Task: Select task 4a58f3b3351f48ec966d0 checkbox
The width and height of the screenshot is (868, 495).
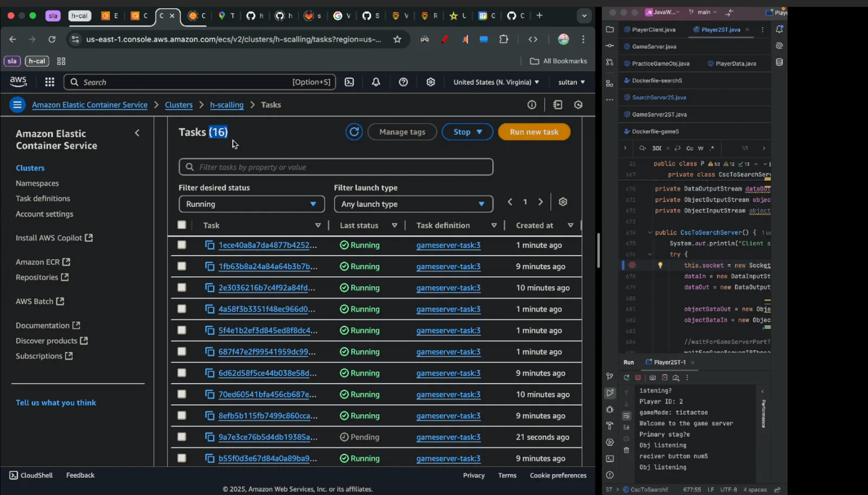Action: (182, 309)
